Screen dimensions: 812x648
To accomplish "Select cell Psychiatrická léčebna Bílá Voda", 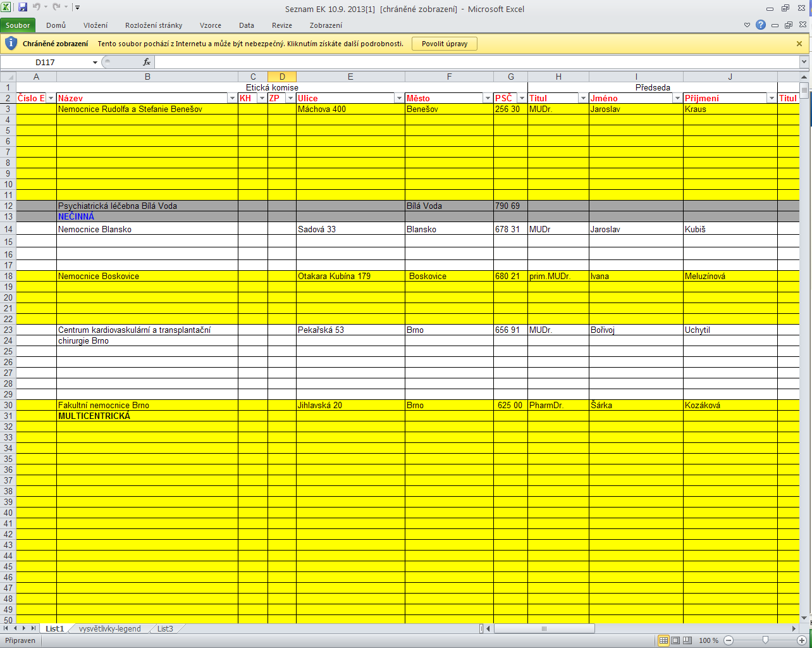I will (x=147, y=206).
